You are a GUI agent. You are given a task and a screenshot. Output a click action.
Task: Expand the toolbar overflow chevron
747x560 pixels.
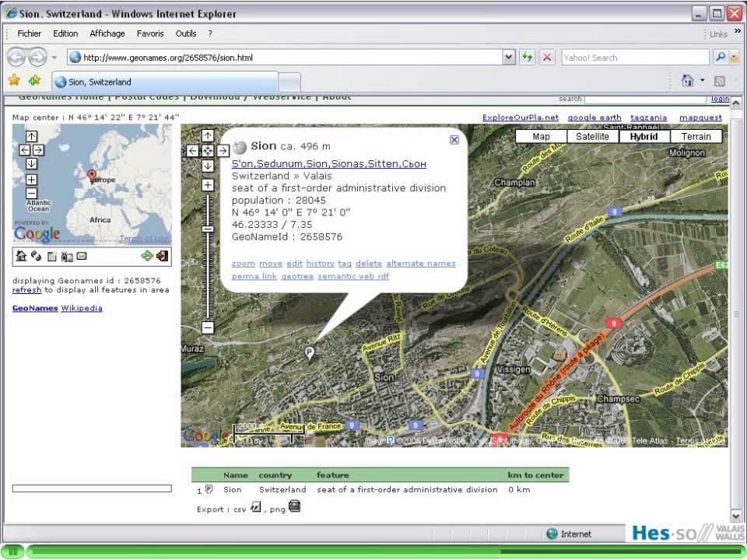click(738, 30)
